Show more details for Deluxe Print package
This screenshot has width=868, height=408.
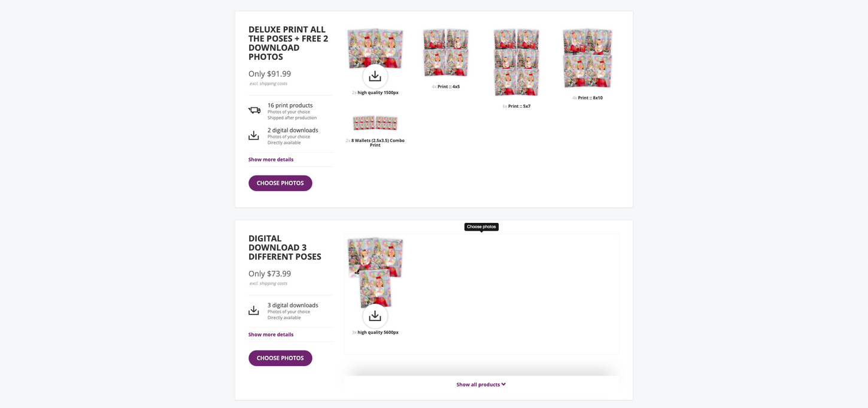pyautogui.click(x=271, y=159)
